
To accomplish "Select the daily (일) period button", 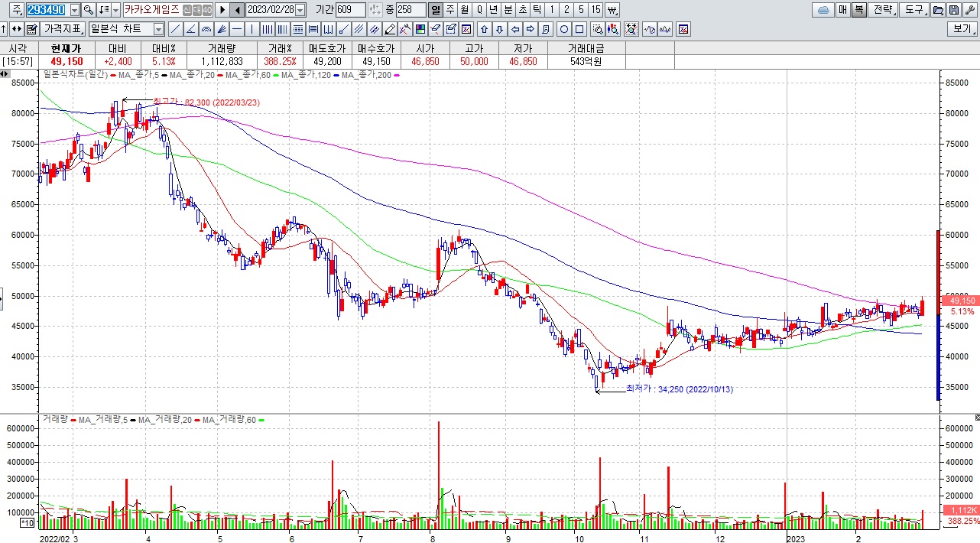I will click(x=435, y=10).
